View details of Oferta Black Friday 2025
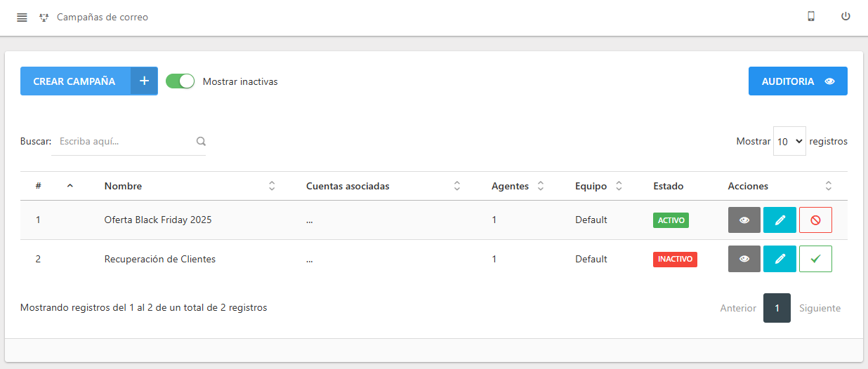This screenshot has width=868, height=369. 744,220
